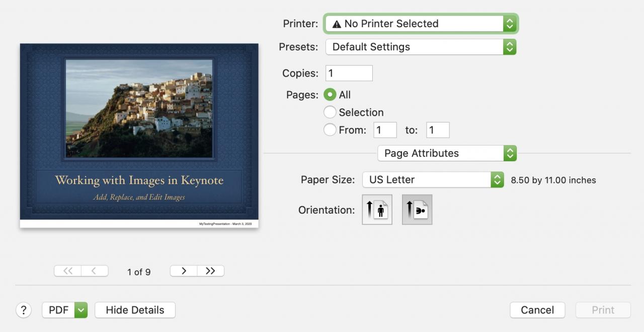Click the '1 of 9' page indicator
The image size is (644, 332).
(139, 272)
